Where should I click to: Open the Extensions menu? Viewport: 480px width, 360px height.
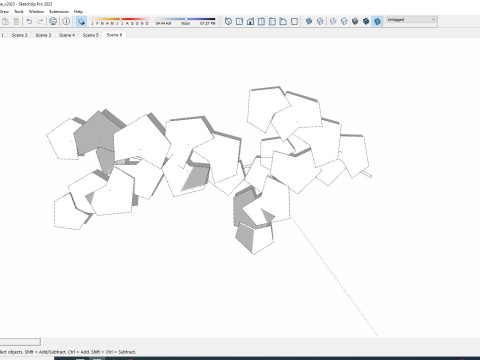pyautogui.click(x=59, y=12)
